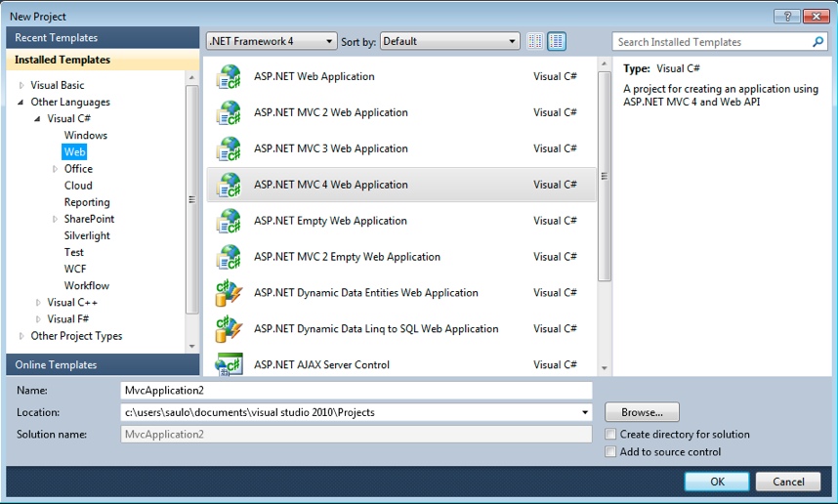Select the Web category
The image size is (838, 504).
coord(74,151)
